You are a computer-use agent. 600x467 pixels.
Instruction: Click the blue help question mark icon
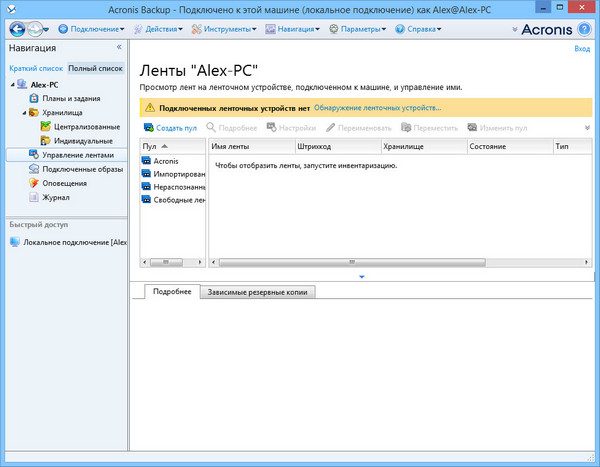[583, 28]
